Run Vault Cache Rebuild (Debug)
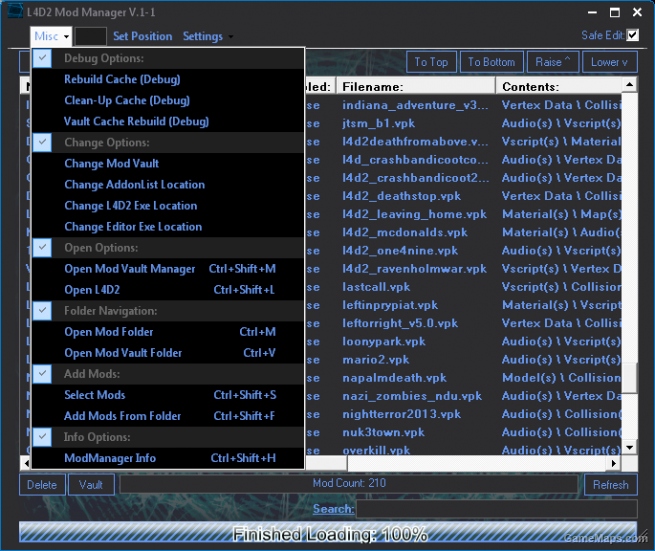This screenshot has width=655, height=551. [x=168, y=122]
